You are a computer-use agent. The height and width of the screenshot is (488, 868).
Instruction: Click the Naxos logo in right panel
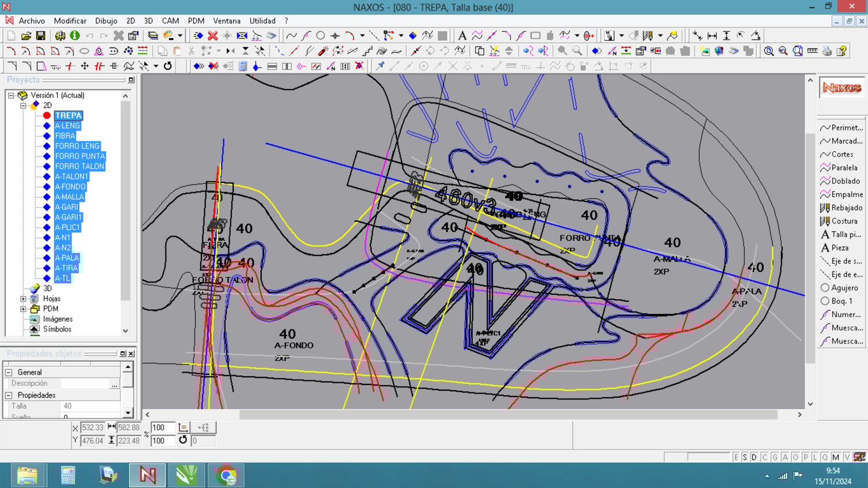click(x=842, y=88)
